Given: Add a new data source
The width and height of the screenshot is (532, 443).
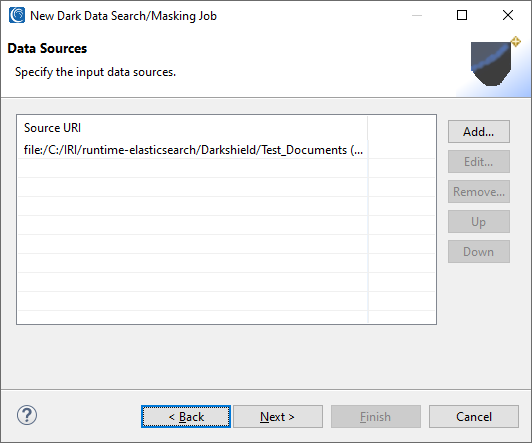Looking at the screenshot, I should pyautogui.click(x=479, y=132).
